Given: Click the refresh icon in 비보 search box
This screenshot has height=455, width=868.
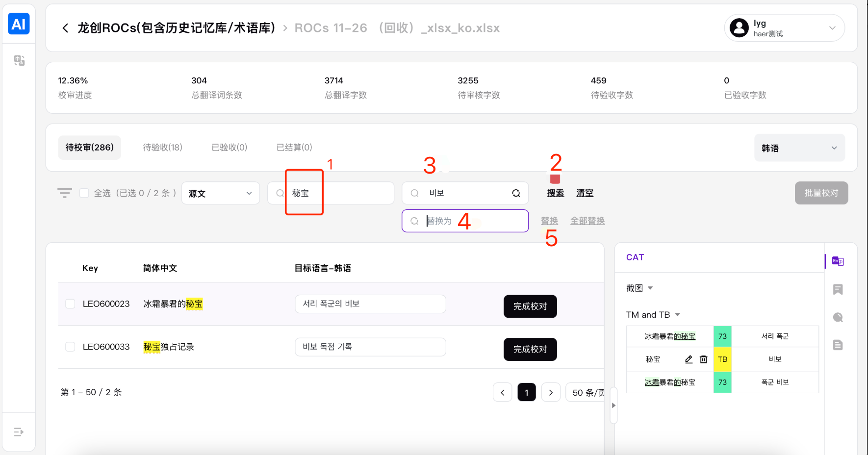Looking at the screenshot, I should (516, 193).
